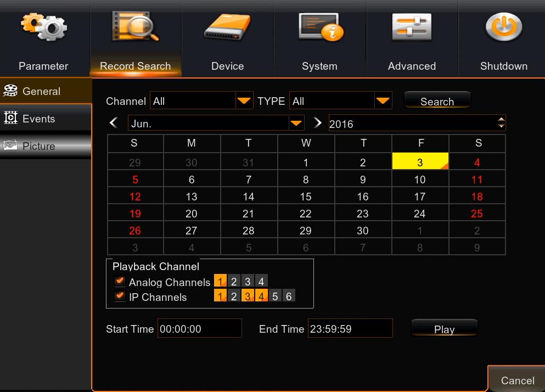
Task: Select June 17 in calendar
Action: click(x=420, y=196)
